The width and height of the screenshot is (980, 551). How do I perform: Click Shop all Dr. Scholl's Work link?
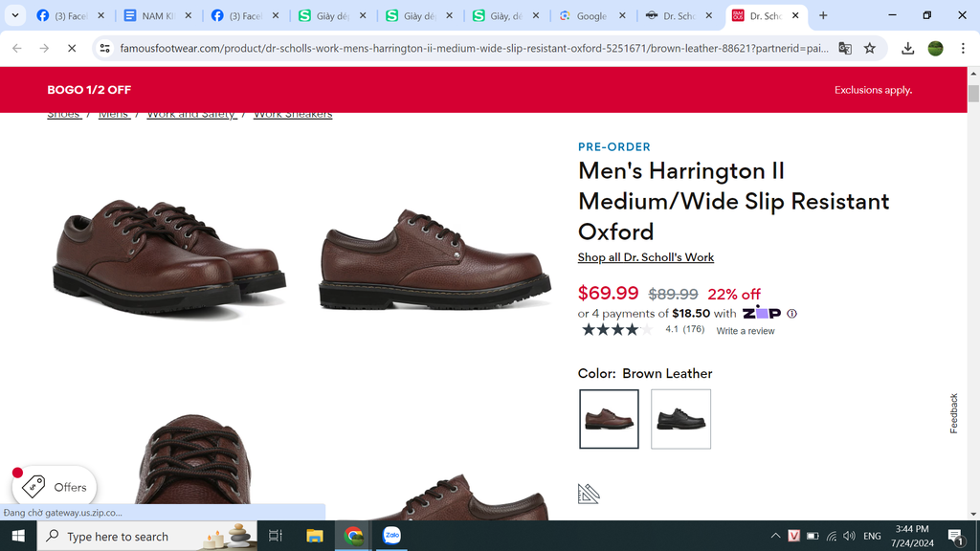[646, 257]
